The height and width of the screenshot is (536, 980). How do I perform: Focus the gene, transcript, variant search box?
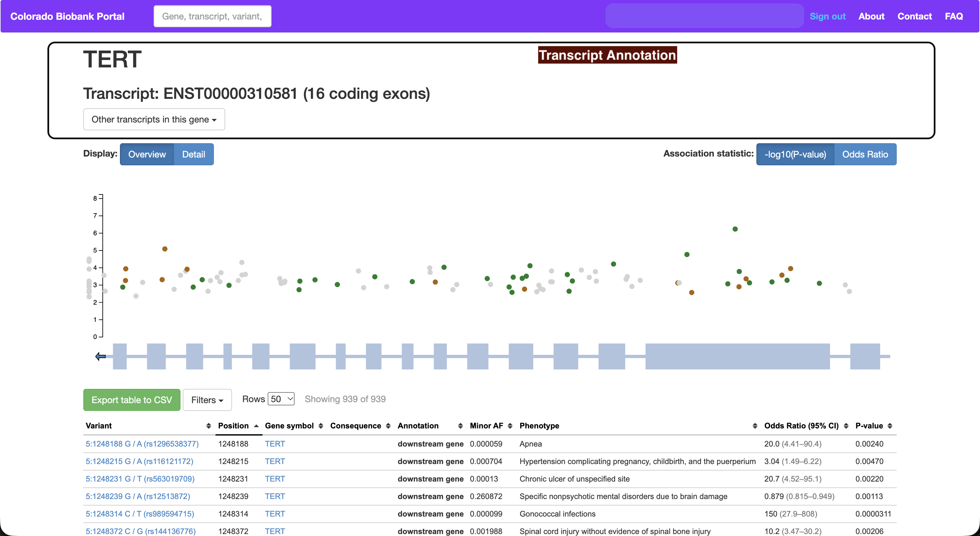[212, 16]
